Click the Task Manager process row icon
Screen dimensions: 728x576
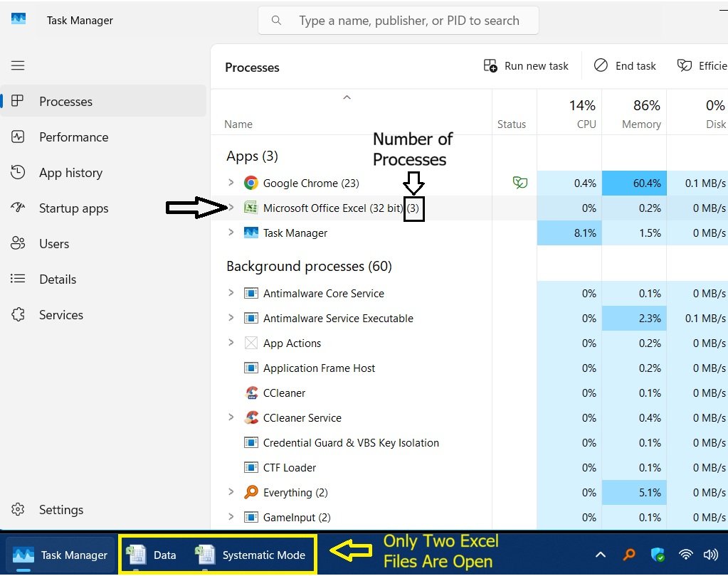point(250,233)
